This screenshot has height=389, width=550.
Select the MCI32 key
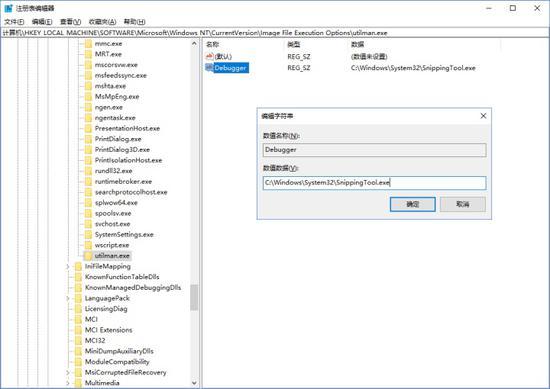pyautogui.click(x=95, y=340)
